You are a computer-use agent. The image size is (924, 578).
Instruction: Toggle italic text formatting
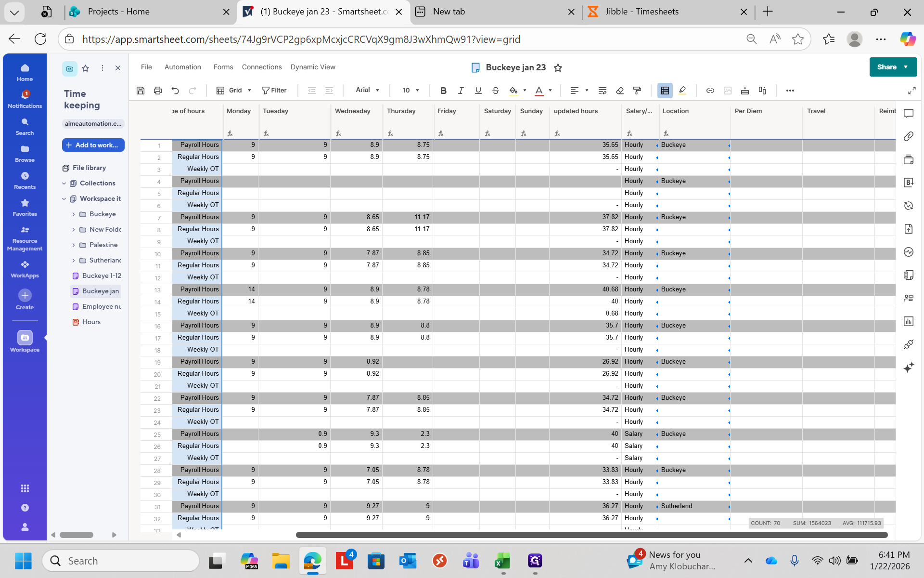click(x=461, y=91)
